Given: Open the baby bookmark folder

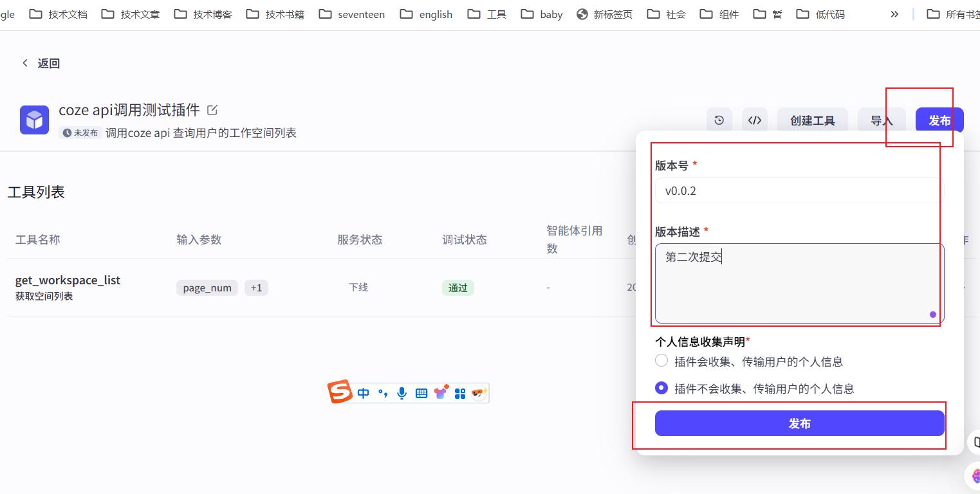Looking at the screenshot, I should coord(542,14).
